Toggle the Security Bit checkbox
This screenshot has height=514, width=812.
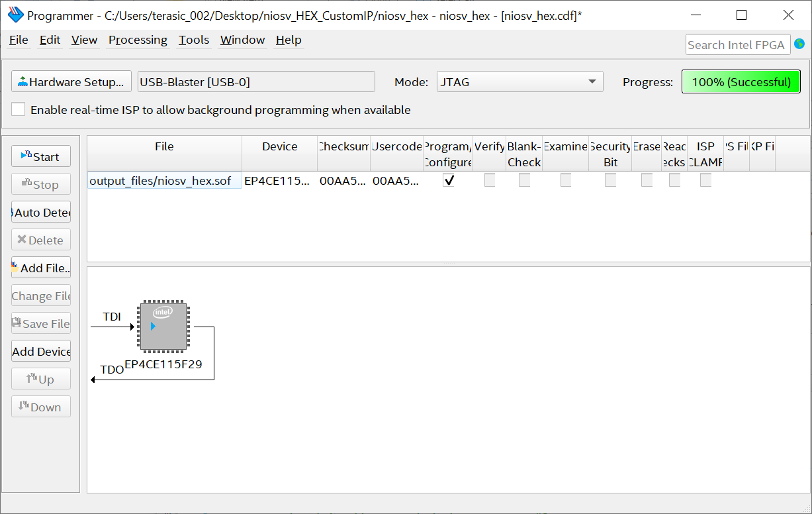(x=610, y=180)
